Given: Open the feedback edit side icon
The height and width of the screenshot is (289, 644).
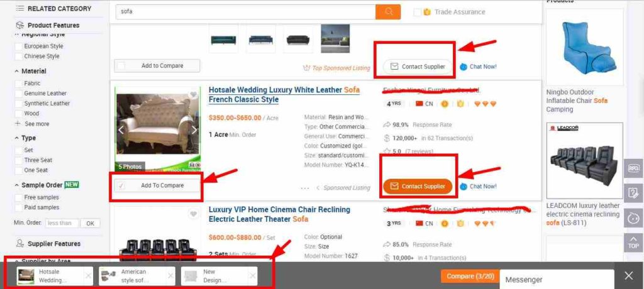Looking at the screenshot, I should 633,193.
